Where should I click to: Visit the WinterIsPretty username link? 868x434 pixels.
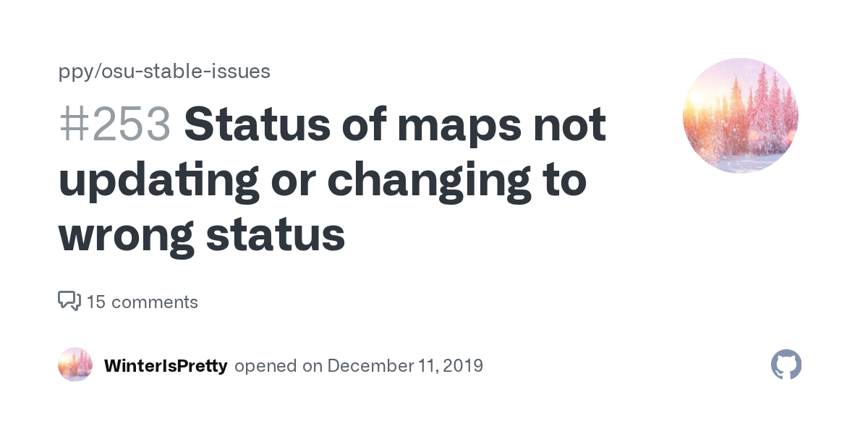[x=166, y=365]
